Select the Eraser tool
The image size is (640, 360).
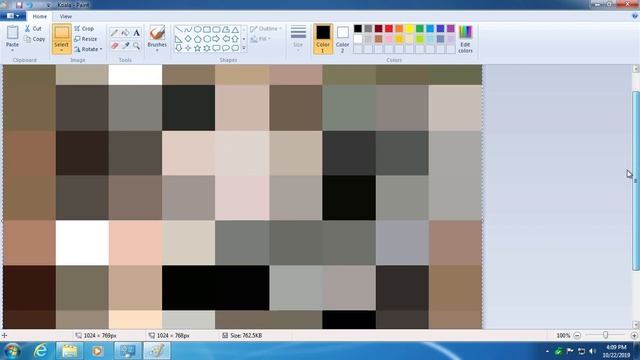coord(115,46)
